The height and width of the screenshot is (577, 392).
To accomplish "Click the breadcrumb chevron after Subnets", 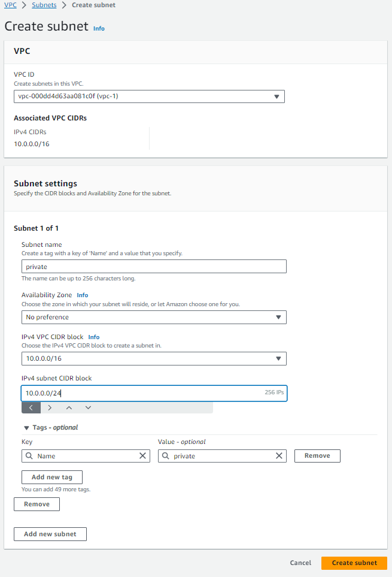I will click(x=64, y=5).
